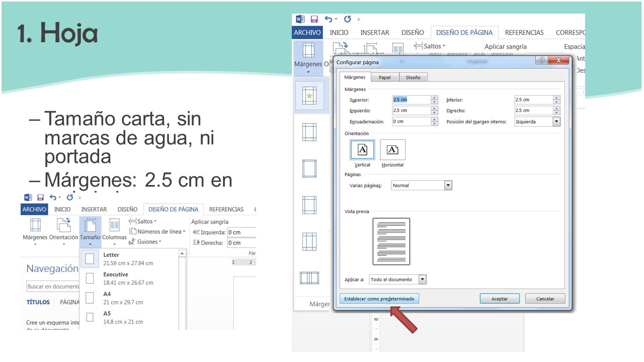Click Inferior margin field

[533, 100]
